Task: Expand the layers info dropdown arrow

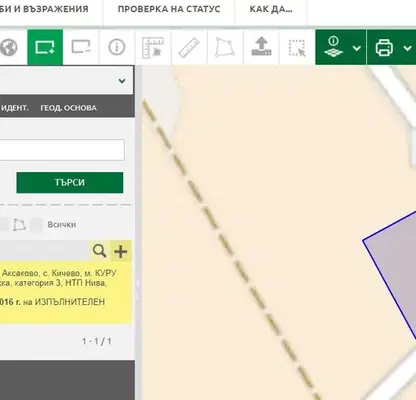Action: tap(357, 48)
